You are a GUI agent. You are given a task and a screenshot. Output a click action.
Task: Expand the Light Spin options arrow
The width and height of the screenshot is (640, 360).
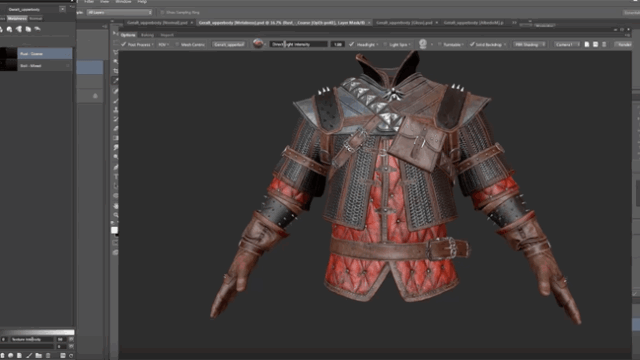(x=410, y=44)
